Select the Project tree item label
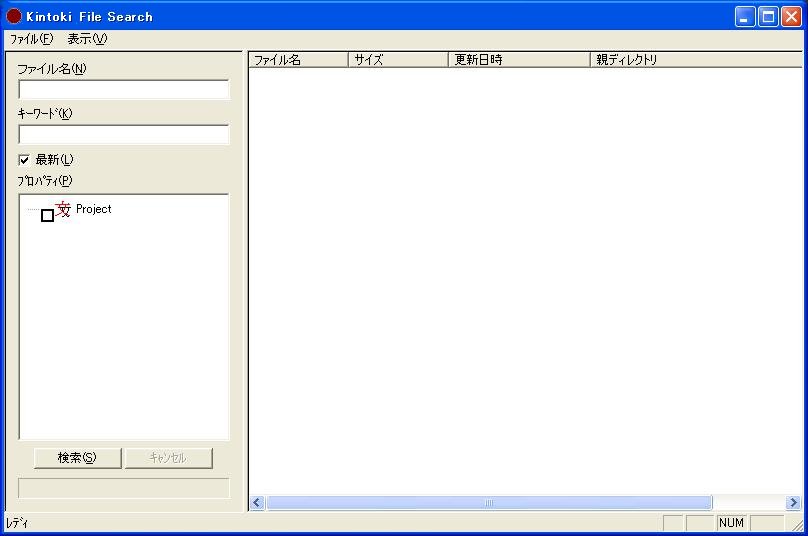This screenshot has height=536, width=808. (x=93, y=209)
